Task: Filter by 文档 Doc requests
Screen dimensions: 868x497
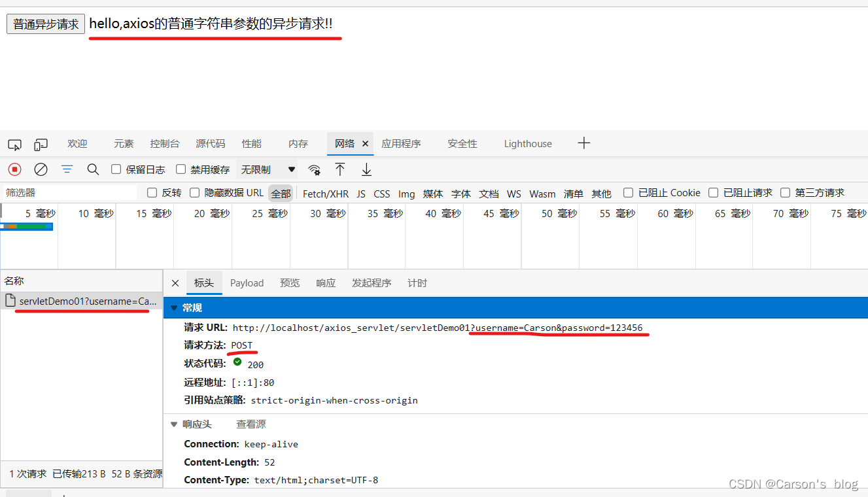Action: coord(489,194)
